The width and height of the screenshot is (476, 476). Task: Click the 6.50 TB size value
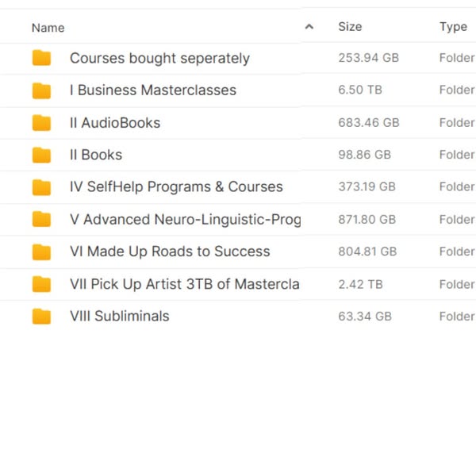[x=360, y=90]
